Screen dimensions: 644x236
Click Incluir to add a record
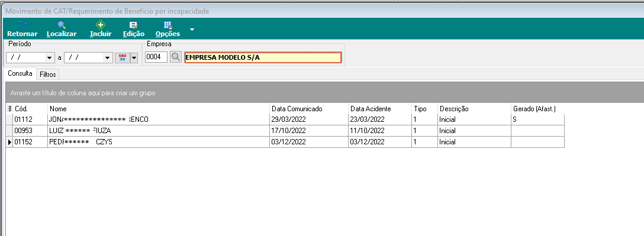pyautogui.click(x=101, y=29)
